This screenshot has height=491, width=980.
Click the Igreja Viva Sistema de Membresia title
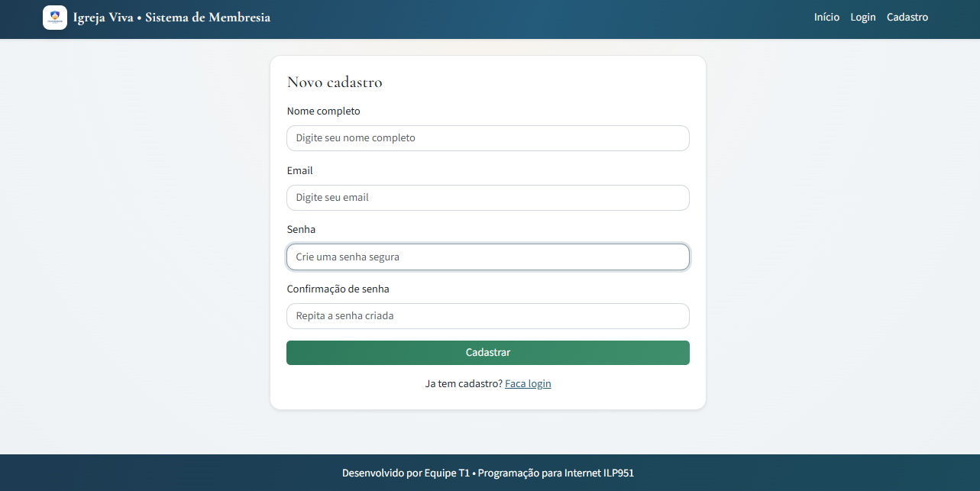[x=172, y=18]
